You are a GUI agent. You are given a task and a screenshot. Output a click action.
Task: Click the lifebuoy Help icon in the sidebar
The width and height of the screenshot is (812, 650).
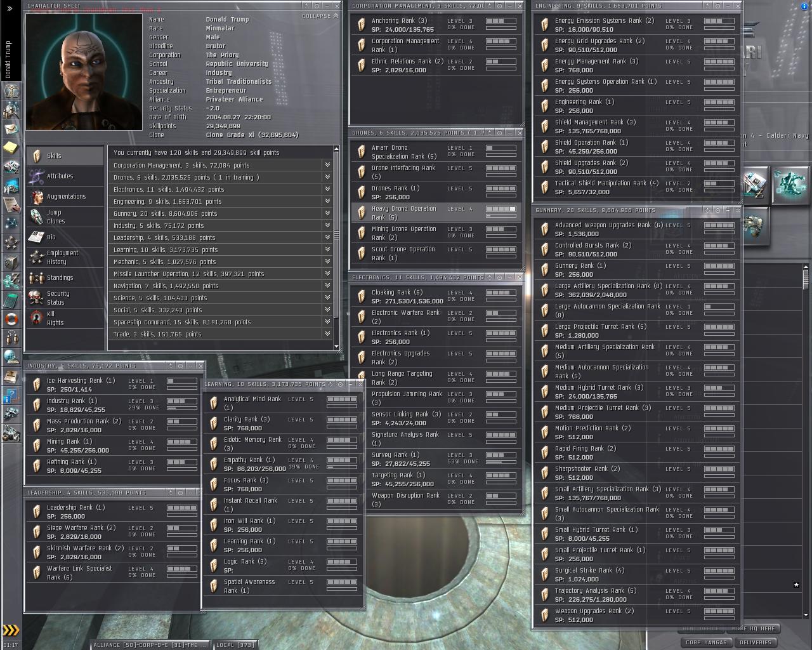coord(11,319)
